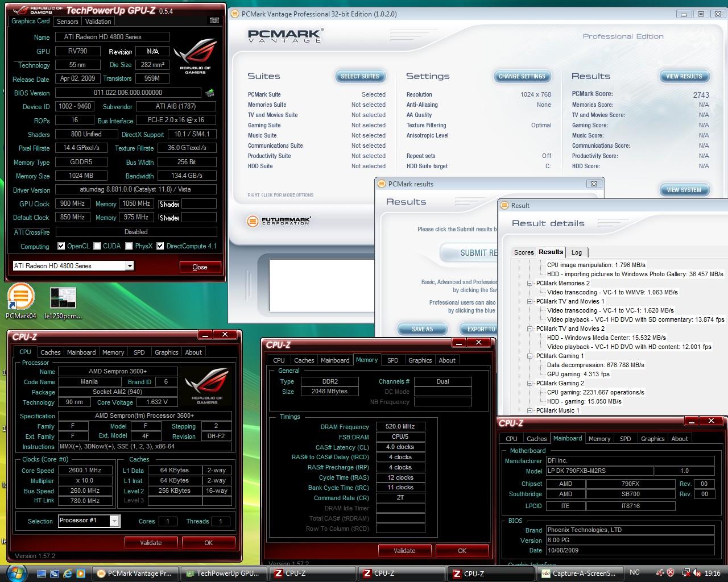Select the Graphics Card tab in GPU-Z
The height and width of the screenshot is (582, 728).
pyautogui.click(x=31, y=21)
